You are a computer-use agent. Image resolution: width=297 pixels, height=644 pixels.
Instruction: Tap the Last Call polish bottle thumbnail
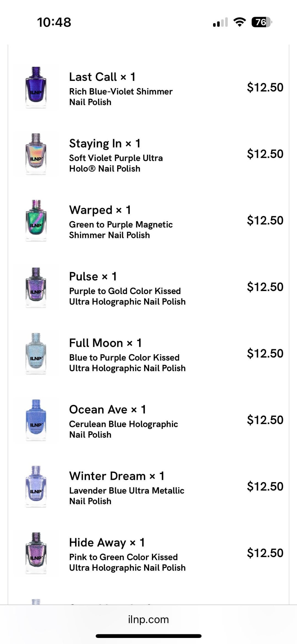point(36,87)
